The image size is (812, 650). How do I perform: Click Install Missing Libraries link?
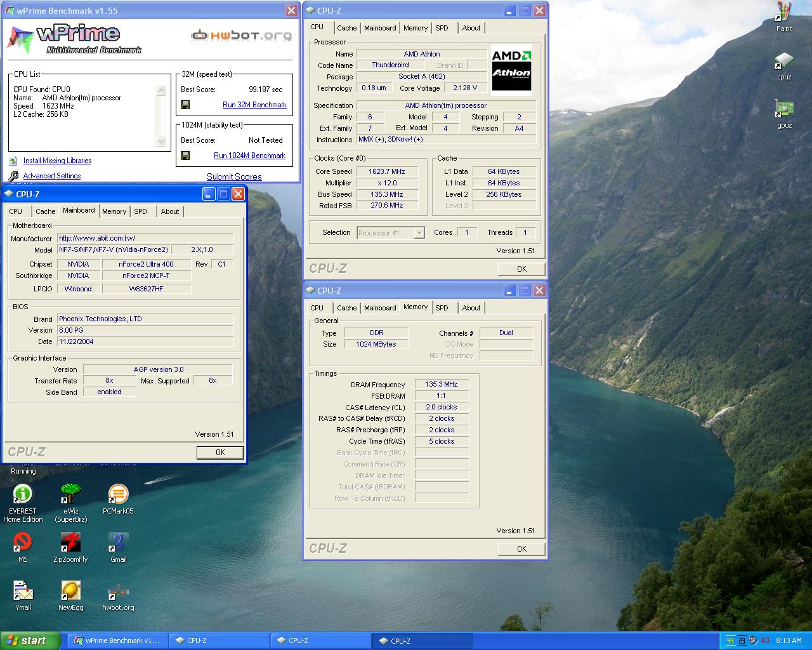coord(57,161)
